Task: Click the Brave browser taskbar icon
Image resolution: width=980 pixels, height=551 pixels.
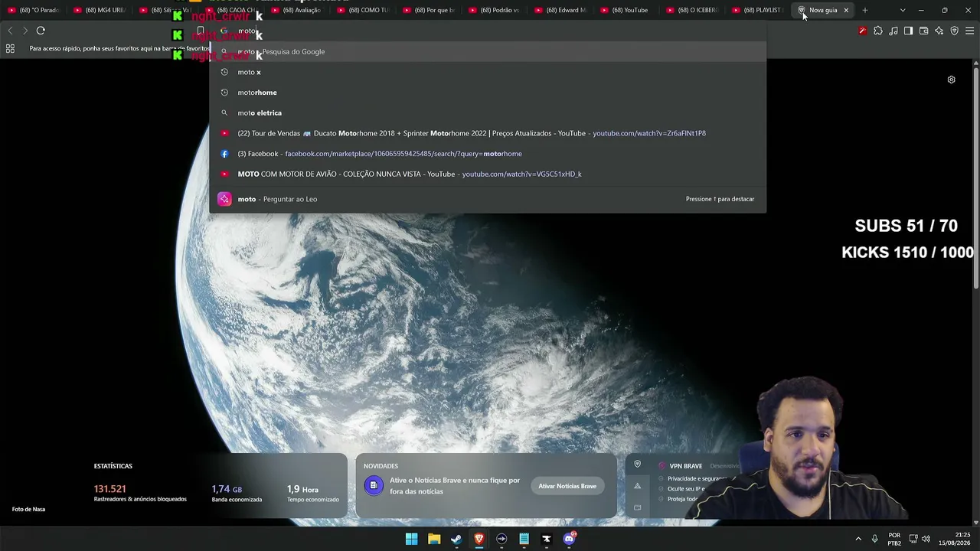Action: point(479,539)
